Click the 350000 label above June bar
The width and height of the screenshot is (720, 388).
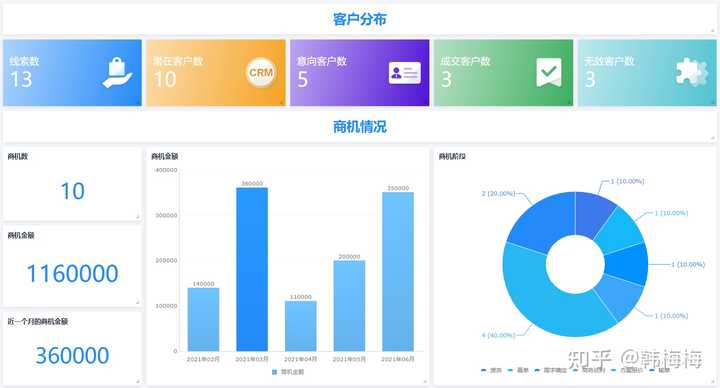pos(398,188)
